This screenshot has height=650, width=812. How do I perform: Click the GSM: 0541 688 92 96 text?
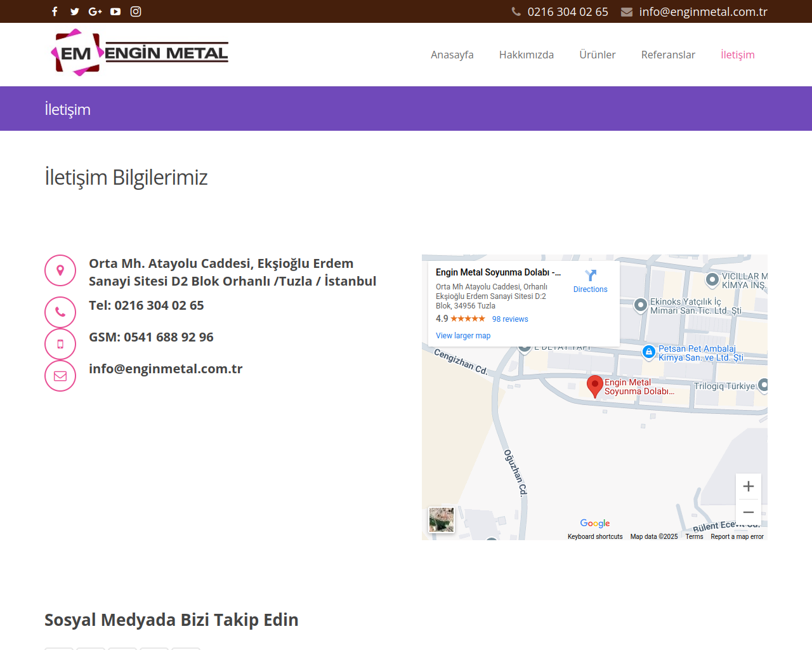[151, 337]
